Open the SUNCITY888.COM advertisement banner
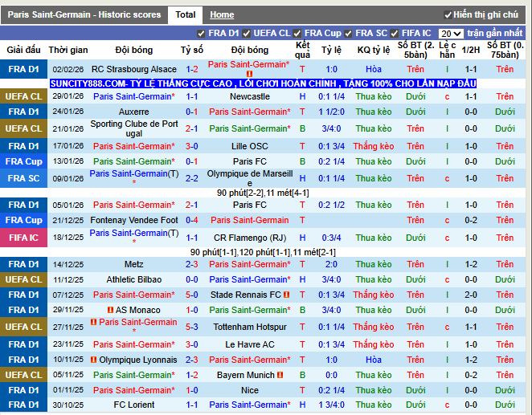532x415 pixels. [264, 83]
